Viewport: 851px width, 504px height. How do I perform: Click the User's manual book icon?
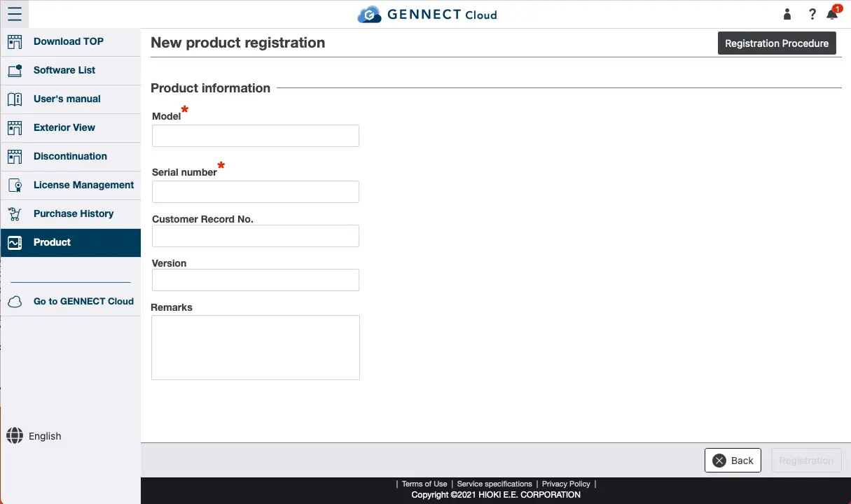tap(15, 99)
